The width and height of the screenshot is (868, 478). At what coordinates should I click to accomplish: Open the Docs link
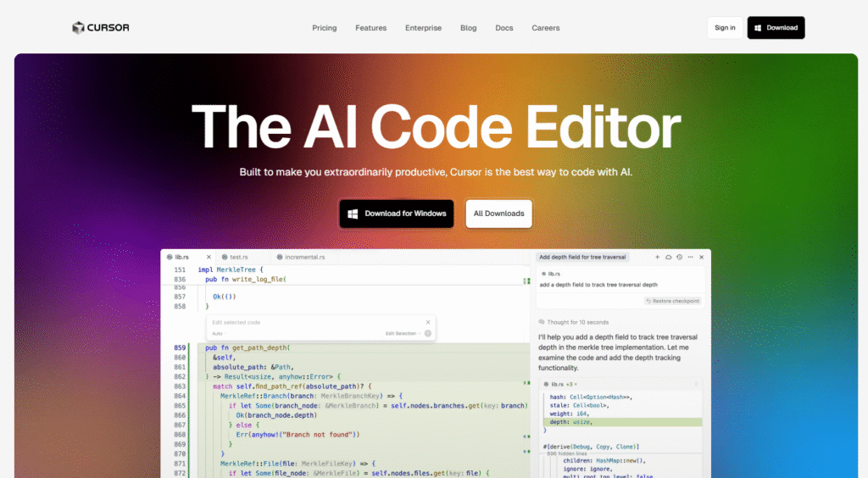pos(504,28)
